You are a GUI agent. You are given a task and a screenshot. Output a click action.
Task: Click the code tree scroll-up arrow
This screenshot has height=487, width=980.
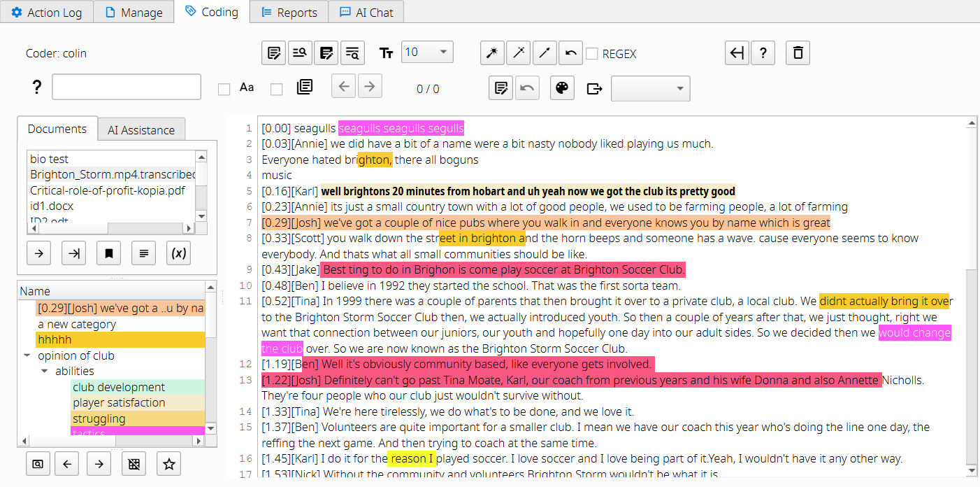point(211,287)
